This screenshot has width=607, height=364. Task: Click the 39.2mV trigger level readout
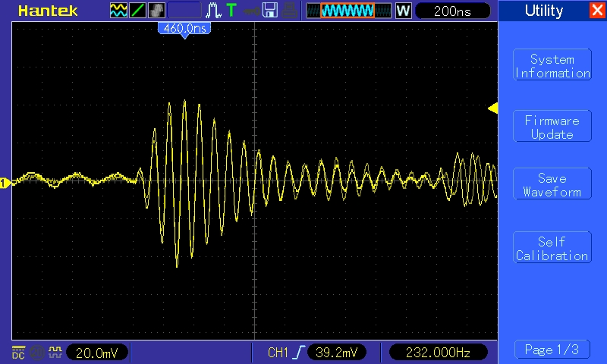pyautogui.click(x=336, y=353)
